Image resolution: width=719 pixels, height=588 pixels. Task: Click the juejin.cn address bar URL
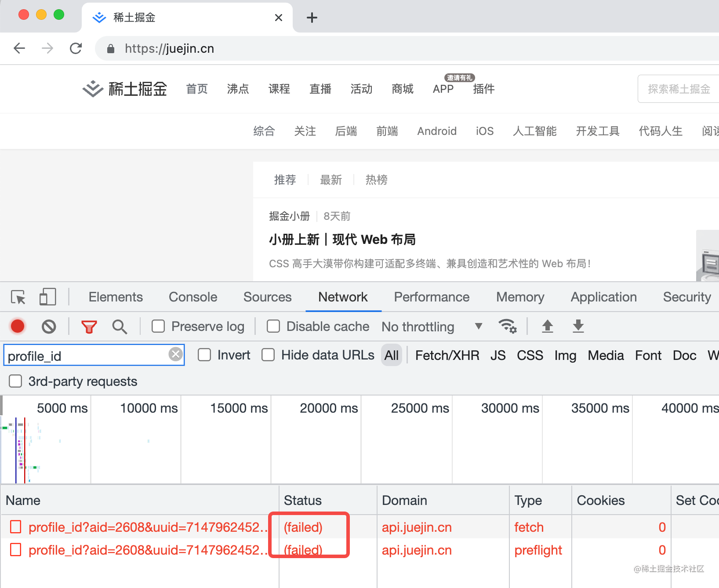[170, 48]
